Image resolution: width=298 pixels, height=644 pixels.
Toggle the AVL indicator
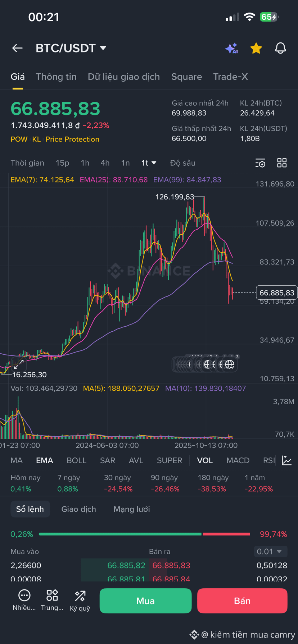tap(136, 460)
